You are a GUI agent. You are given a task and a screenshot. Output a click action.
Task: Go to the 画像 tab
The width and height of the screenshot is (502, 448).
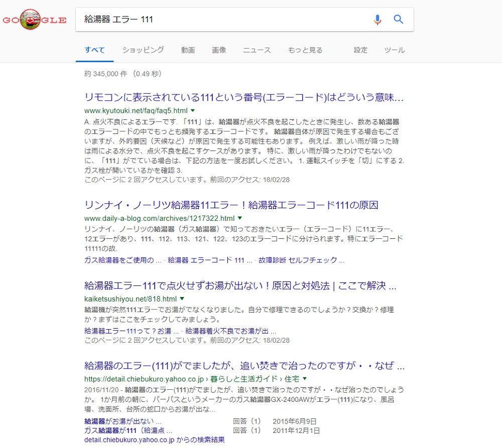tap(219, 50)
